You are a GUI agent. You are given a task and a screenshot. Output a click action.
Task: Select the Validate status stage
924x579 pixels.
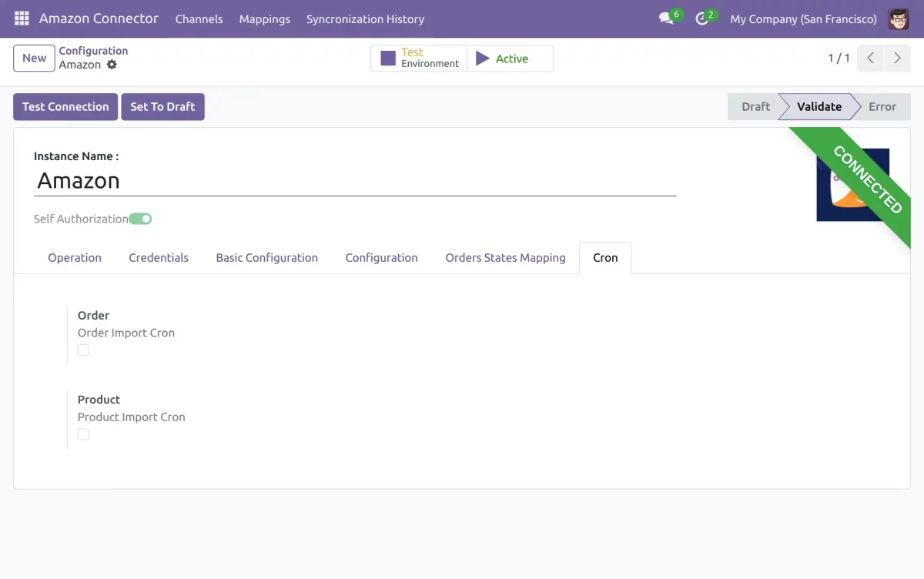819,107
